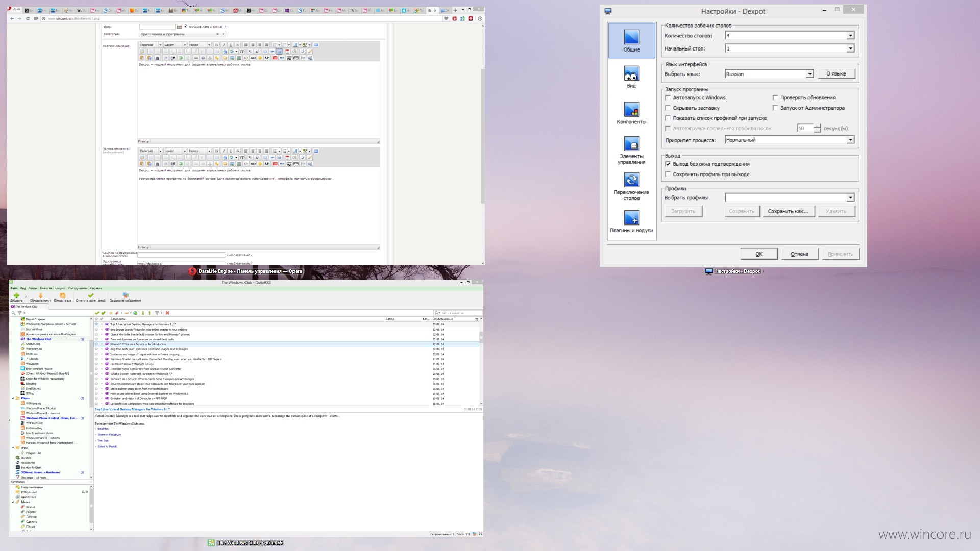
Task: Click red X delete icon in QuiteRSS news toolbar
Action: [x=167, y=313]
